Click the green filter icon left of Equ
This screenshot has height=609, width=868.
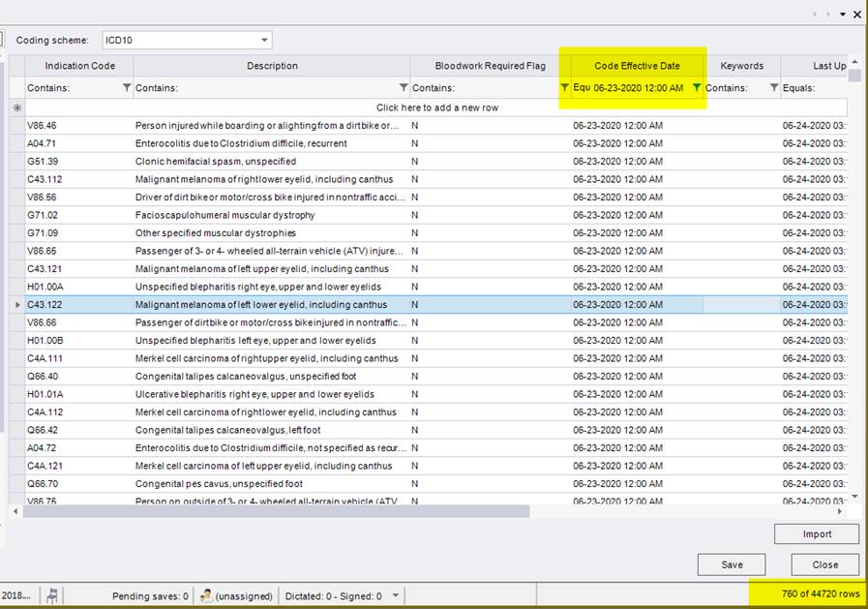(565, 87)
